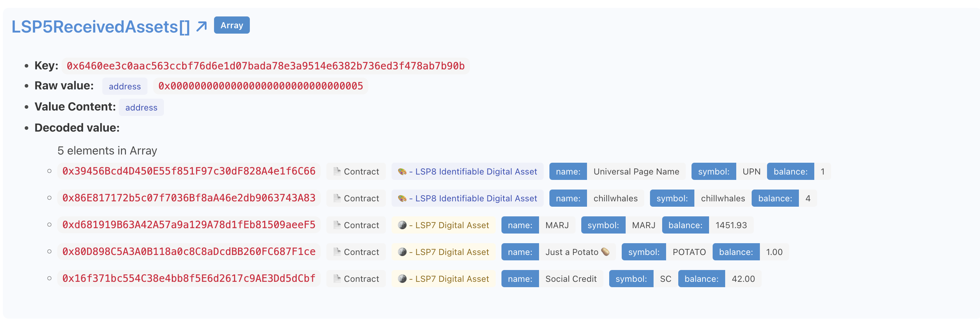Expand the 5 elements in Array list
Image resolution: width=980 pixels, height=319 pixels.
pyautogui.click(x=107, y=150)
